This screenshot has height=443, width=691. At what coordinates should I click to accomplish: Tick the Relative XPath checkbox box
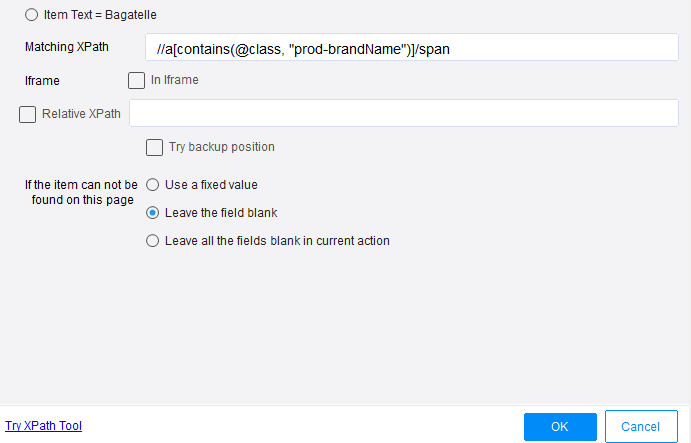pyautogui.click(x=28, y=114)
